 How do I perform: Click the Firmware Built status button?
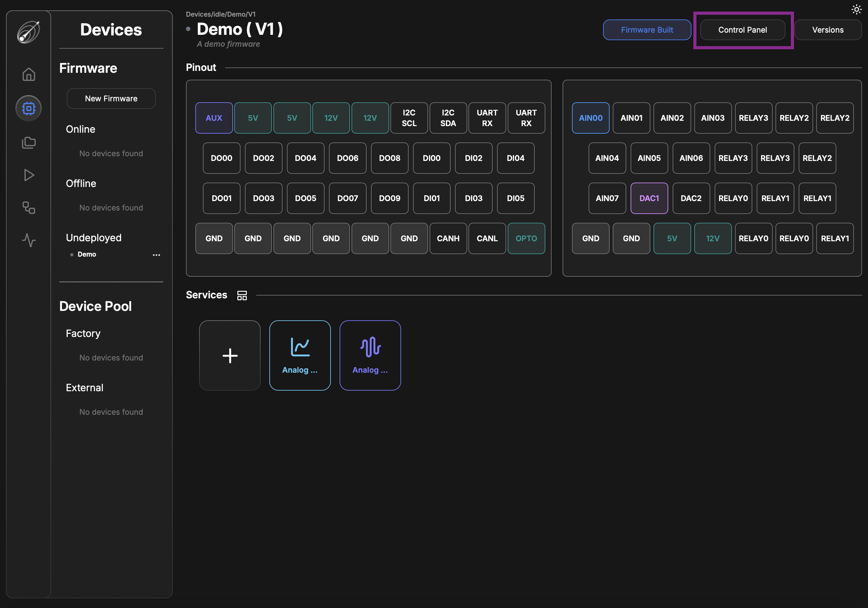coord(647,30)
